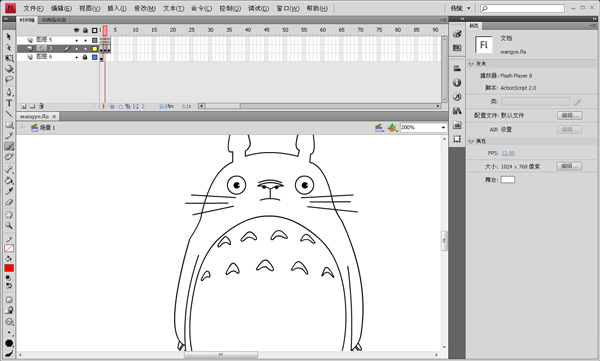
Task: Toggle Onion Skin Outlines button
Action: [x=120, y=106]
